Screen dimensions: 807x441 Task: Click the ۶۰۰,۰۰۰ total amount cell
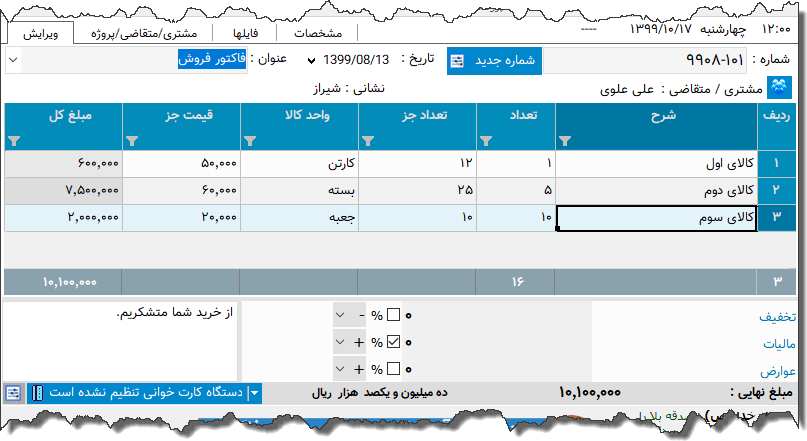(64, 164)
